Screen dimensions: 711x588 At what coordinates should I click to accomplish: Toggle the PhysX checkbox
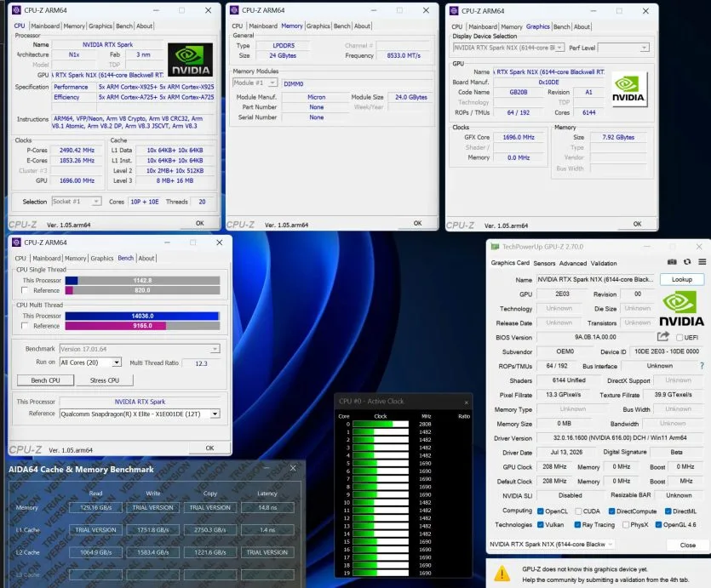[626, 524]
